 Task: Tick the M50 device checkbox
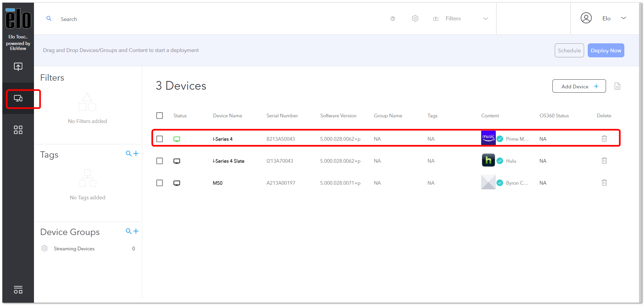(x=160, y=183)
